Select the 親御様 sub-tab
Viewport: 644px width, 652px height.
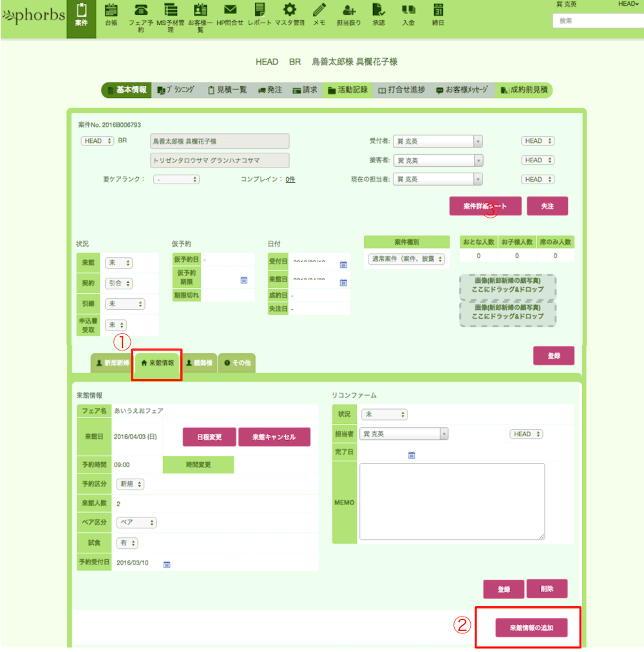pyautogui.click(x=199, y=363)
